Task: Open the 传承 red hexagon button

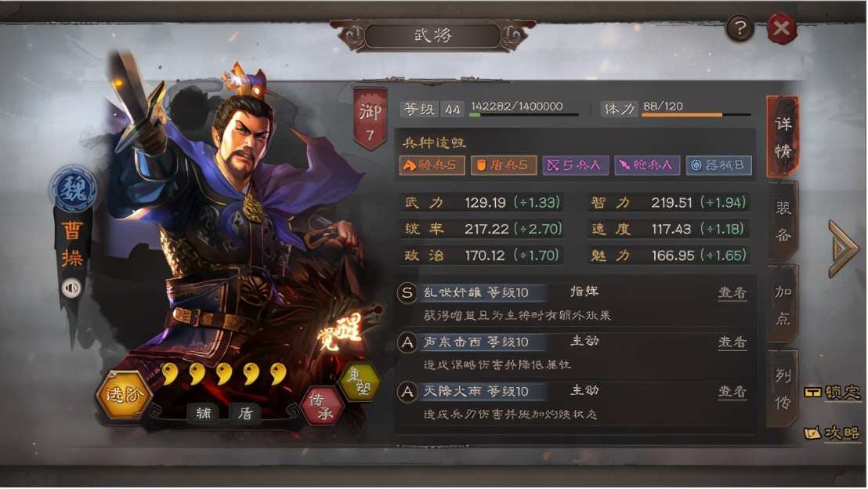Action: [322, 406]
